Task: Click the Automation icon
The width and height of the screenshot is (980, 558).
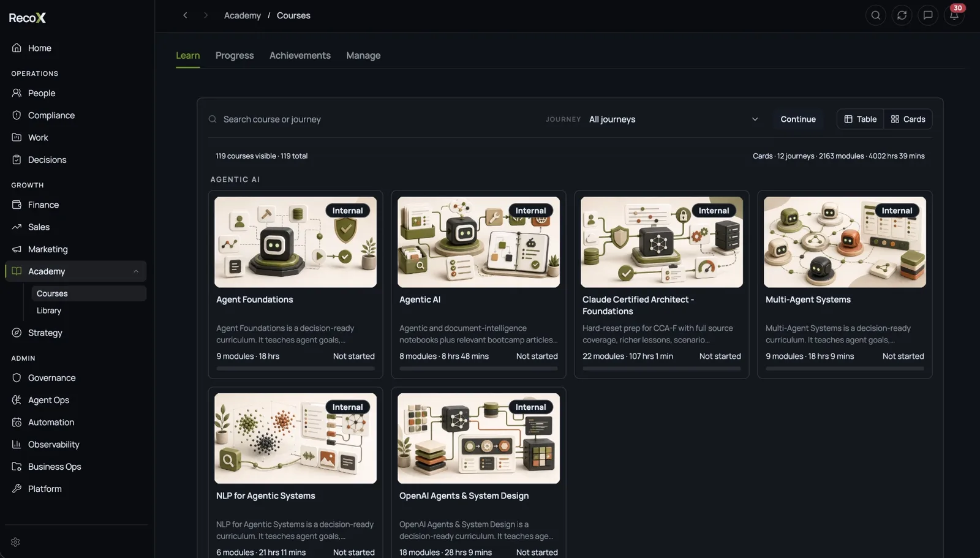Action: click(x=17, y=422)
